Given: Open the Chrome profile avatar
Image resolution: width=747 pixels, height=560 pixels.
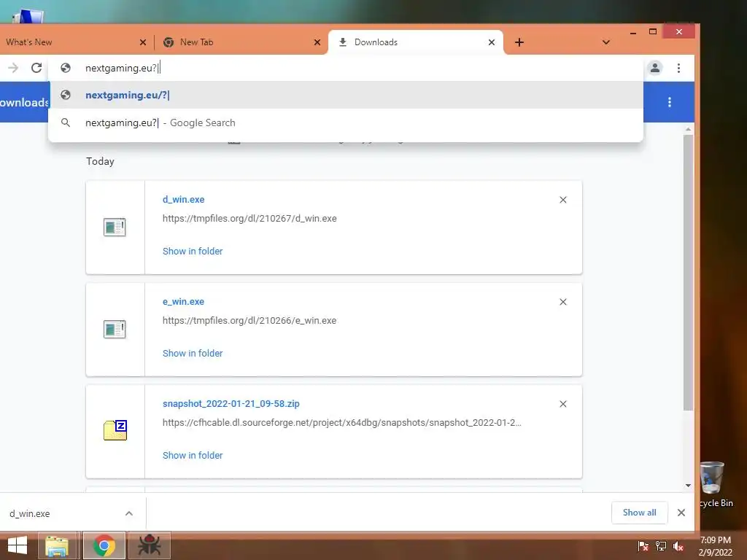Looking at the screenshot, I should [655, 68].
